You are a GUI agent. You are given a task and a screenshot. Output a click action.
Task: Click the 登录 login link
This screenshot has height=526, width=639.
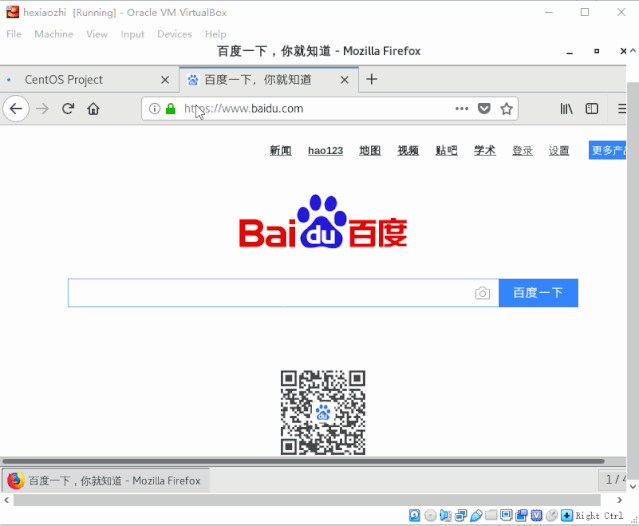(x=522, y=151)
